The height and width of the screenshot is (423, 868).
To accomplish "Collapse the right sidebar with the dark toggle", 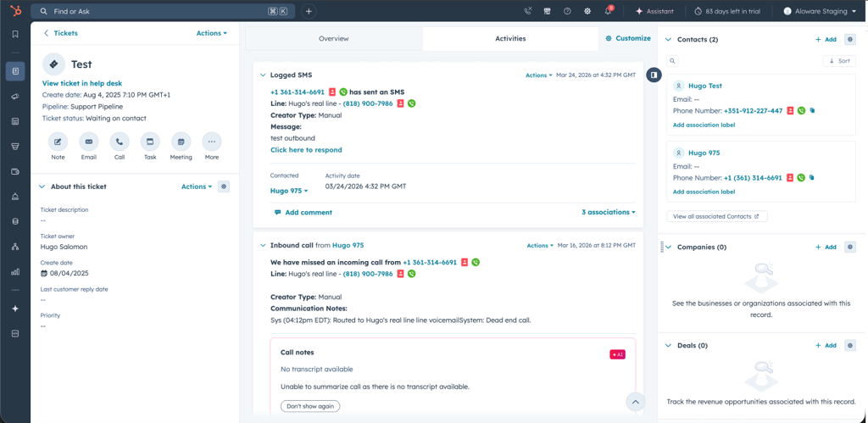I will coord(654,75).
